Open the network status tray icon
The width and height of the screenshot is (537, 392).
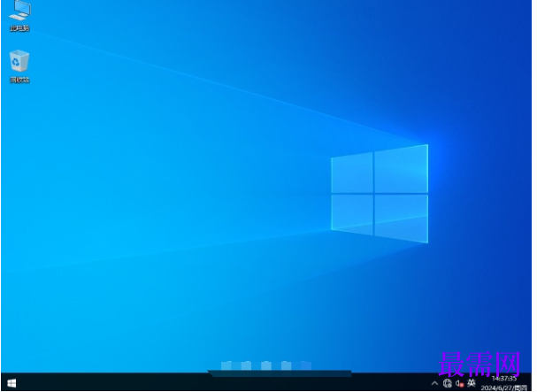[448, 383]
